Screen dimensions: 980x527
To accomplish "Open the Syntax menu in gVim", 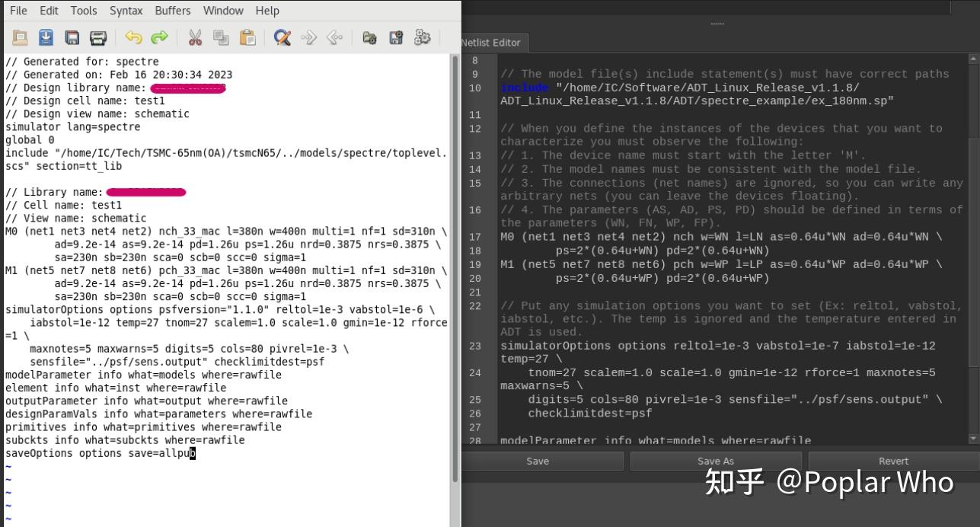I will click(x=126, y=11).
